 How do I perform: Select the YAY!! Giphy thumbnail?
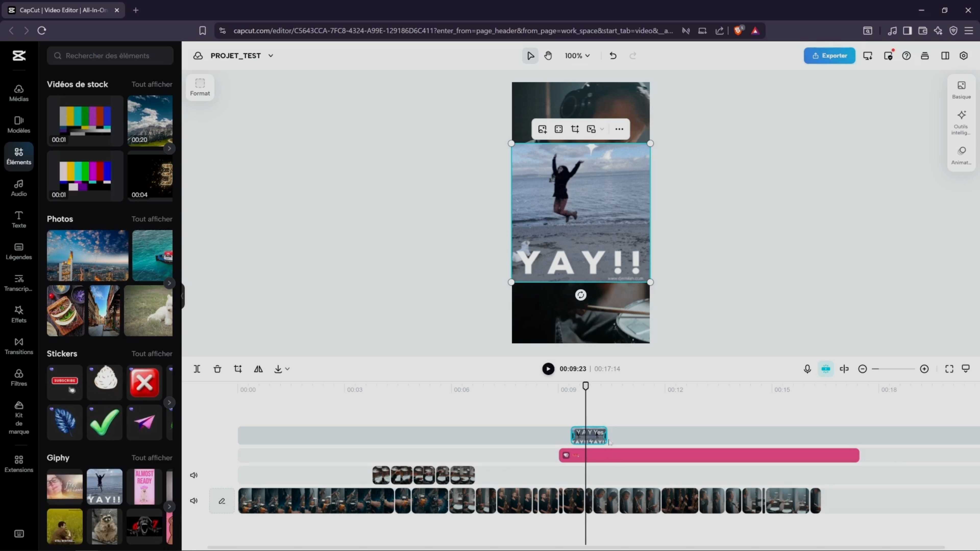pos(105,487)
